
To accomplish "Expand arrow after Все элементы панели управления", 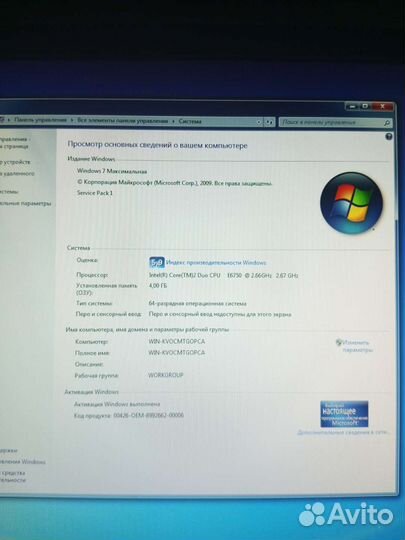I will pos(173,121).
